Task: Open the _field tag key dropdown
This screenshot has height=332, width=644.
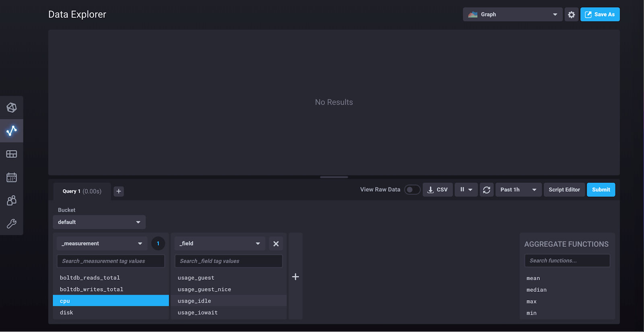Action: (220, 243)
